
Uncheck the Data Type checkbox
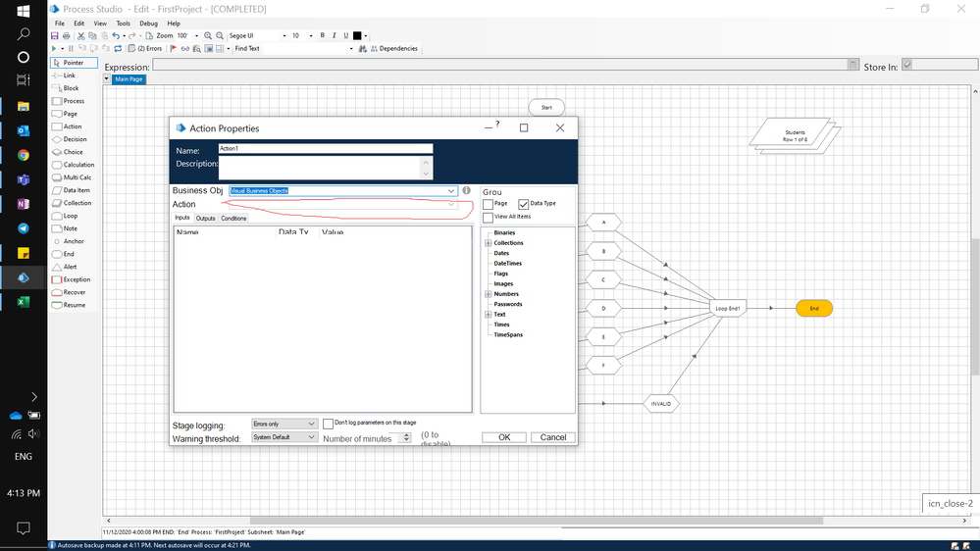523,204
